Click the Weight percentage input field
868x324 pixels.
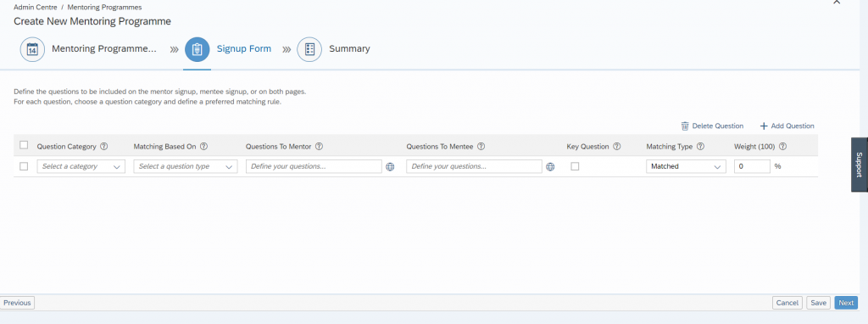(x=752, y=166)
